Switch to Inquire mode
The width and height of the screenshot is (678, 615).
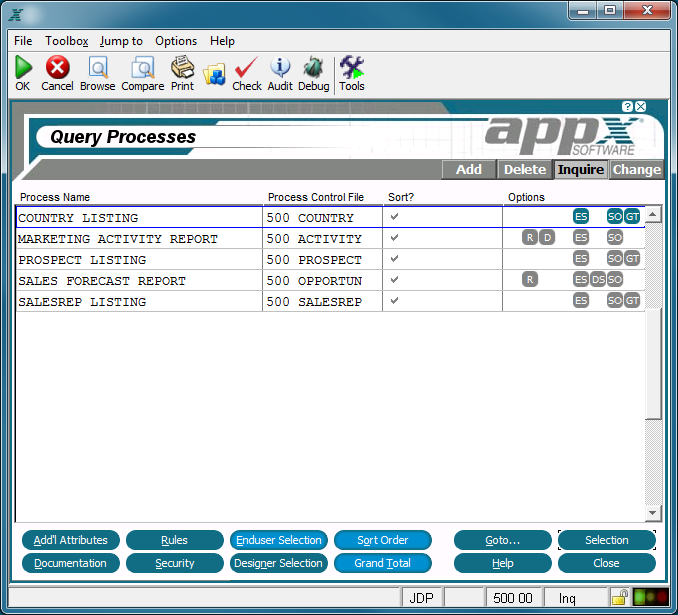click(x=581, y=170)
